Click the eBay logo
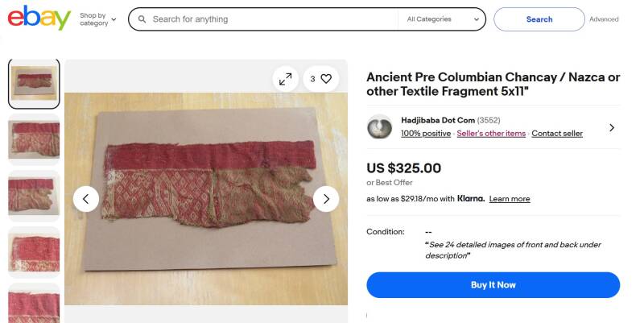644x323 pixels. (x=39, y=18)
